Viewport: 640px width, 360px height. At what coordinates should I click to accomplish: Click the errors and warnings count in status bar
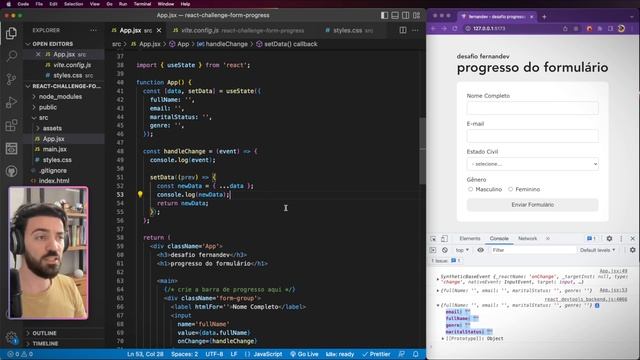20,354
